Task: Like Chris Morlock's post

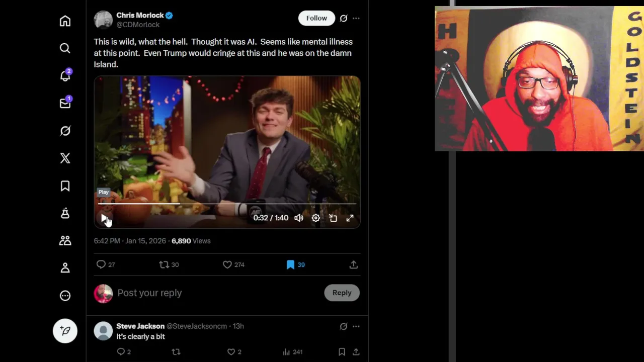Action: 227,264
